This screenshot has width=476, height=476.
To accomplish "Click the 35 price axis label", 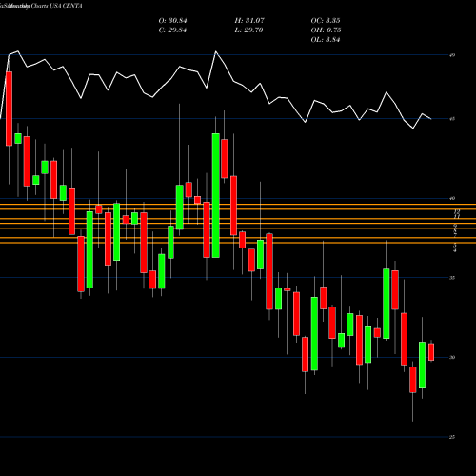I will tap(452, 278).
